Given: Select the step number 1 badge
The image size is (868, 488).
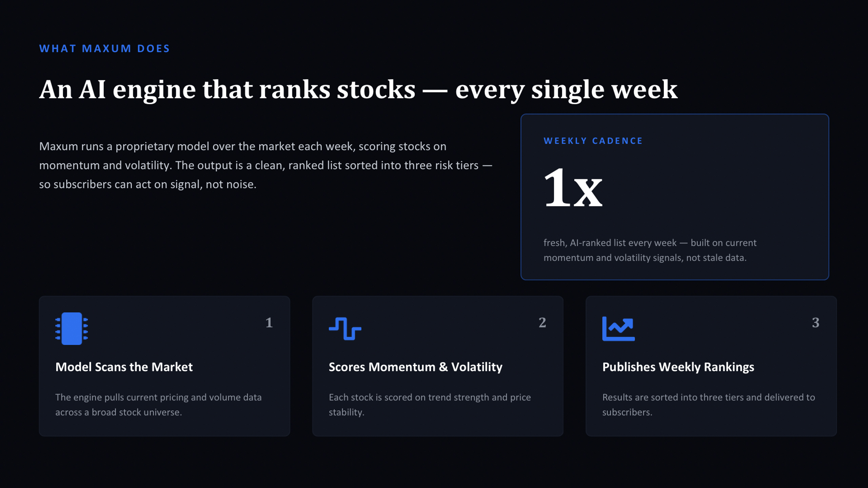Looking at the screenshot, I should (x=269, y=323).
